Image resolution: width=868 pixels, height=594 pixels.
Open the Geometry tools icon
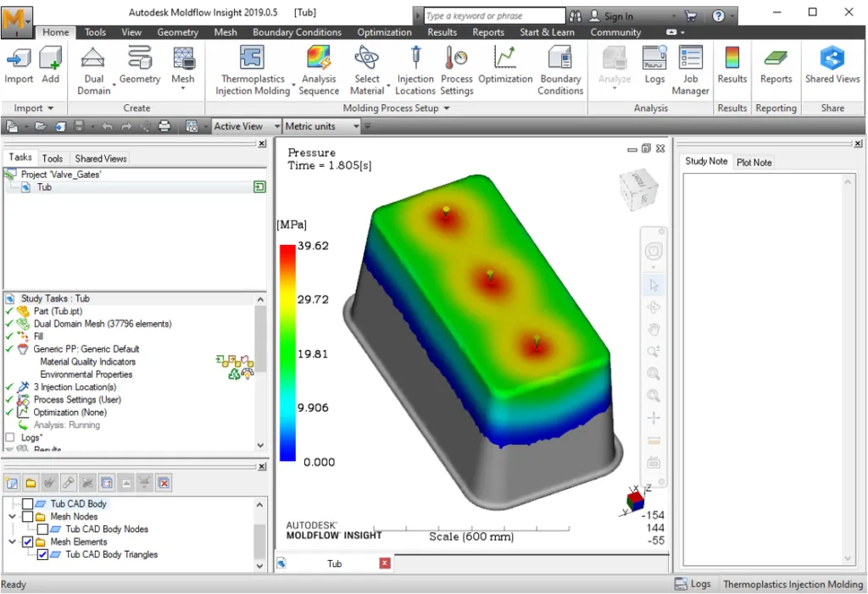tap(140, 64)
